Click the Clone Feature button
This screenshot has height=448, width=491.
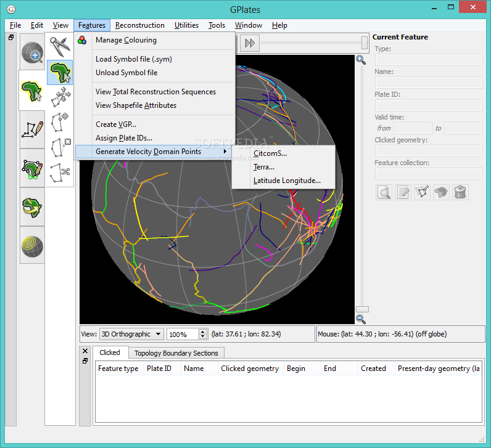(x=441, y=192)
